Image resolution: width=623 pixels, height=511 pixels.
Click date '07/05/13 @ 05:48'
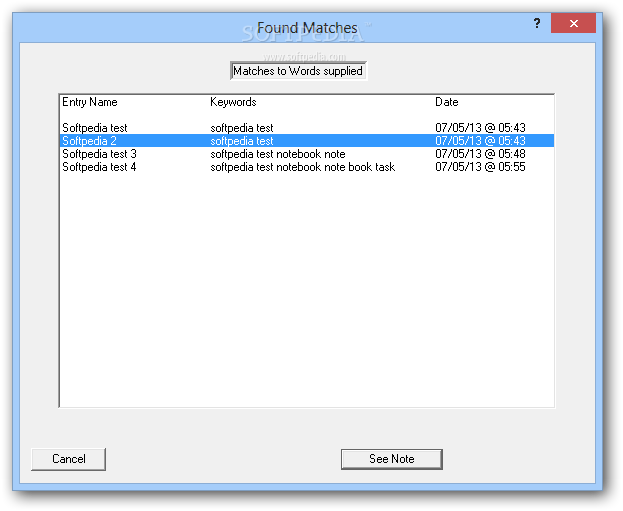(x=480, y=154)
